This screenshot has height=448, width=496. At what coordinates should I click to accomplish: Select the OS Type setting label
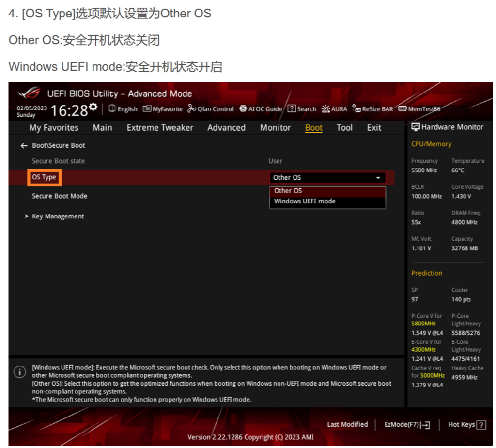[44, 177]
